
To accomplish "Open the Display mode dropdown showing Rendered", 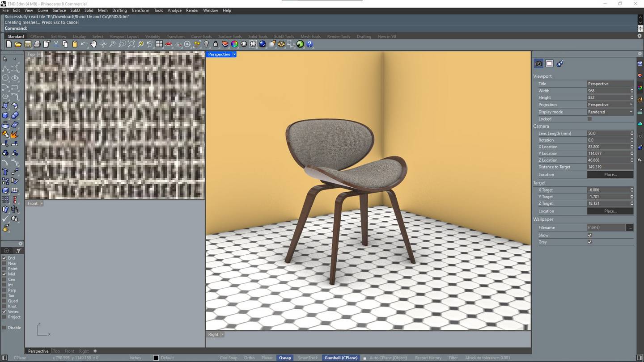I will (631, 112).
